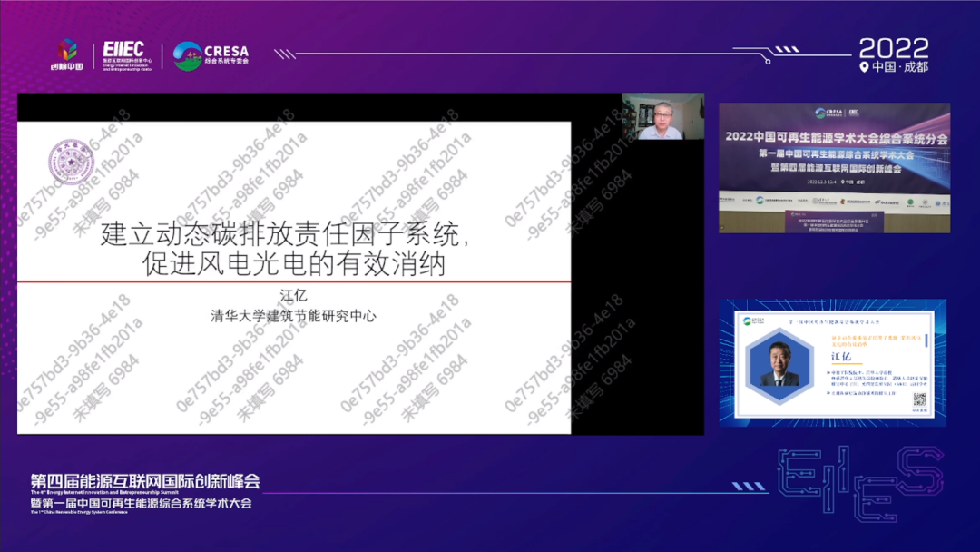Click the red divider line under slide title

[294, 281]
